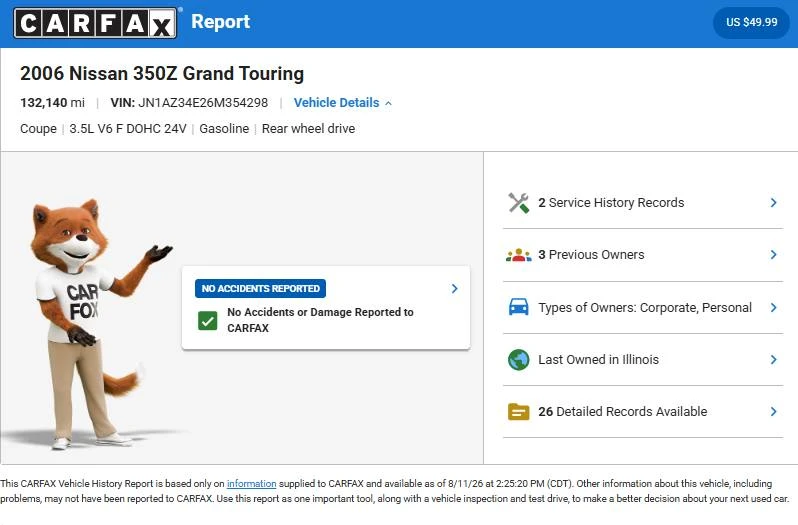This screenshot has width=798, height=525.
Task: Click the people Previous Owners icon
Action: [x=518, y=255]
